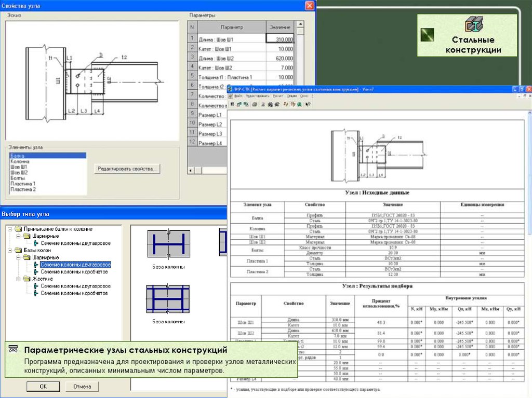This screenshot has width=532, height=398.
Task: Select Сечение колонны коробчатое under Жесткие
Action: point(74,293)
